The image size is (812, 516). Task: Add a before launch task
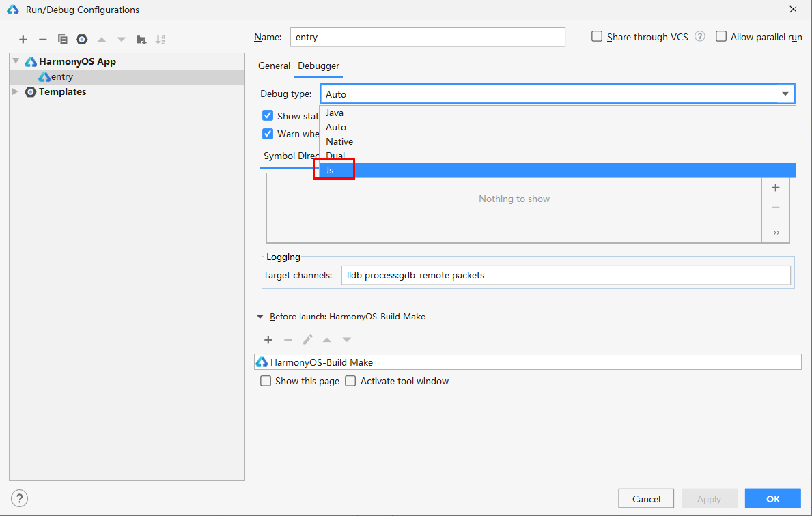[268, 340]
